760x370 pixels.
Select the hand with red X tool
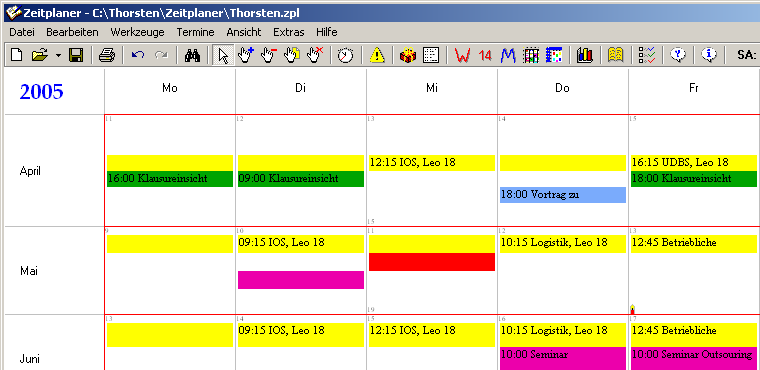(316, 55)
